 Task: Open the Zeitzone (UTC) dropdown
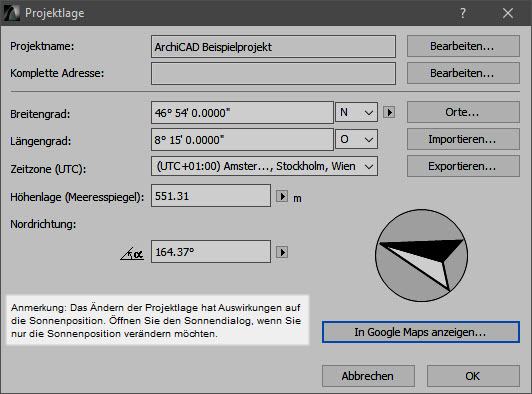pyautogui.click(x=264, y=166)
